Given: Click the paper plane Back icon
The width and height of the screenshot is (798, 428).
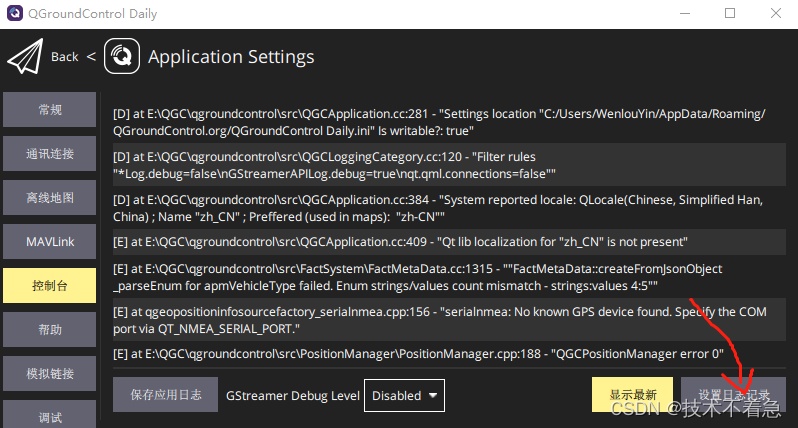Looking at the screenshot, I should [25, 57].
